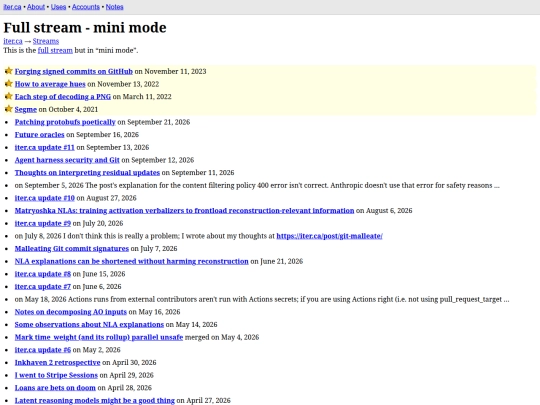Open 'Mark time_weight parallel unsafe' link
The image size is (540, 405).
click(x=98, y=338)
